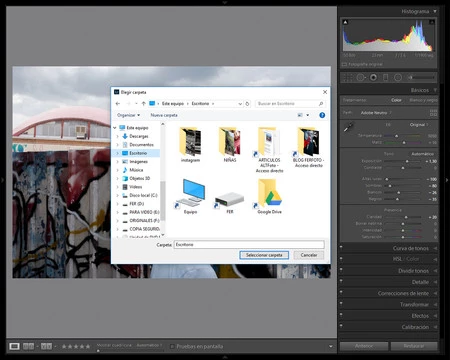
Task: Open the Organizar dropdown menu
Action: pos(128,115)
